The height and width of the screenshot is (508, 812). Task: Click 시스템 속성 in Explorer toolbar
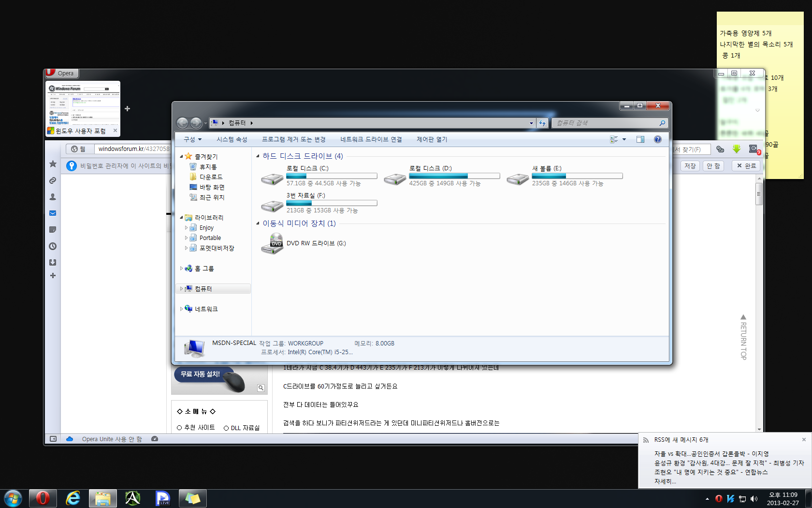(x=232, y=139)
